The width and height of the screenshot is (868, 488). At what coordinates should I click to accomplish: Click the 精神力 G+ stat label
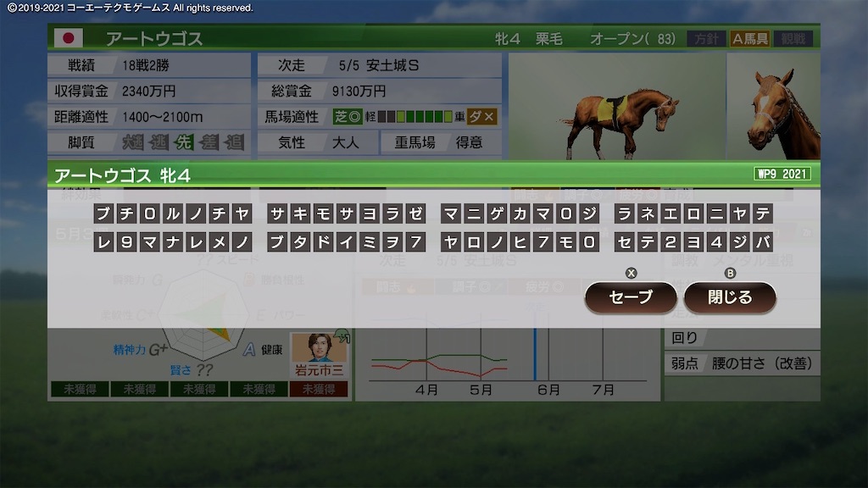pos(140,350)
